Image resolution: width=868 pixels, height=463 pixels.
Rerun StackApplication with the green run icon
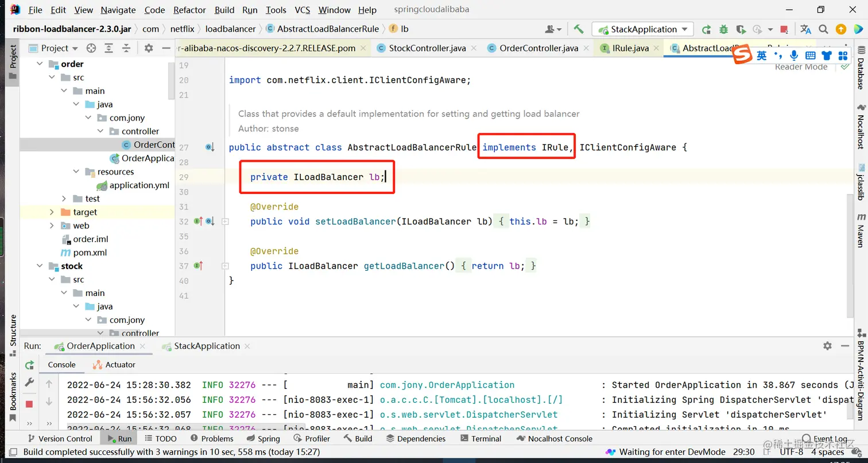tap(706, 29)
